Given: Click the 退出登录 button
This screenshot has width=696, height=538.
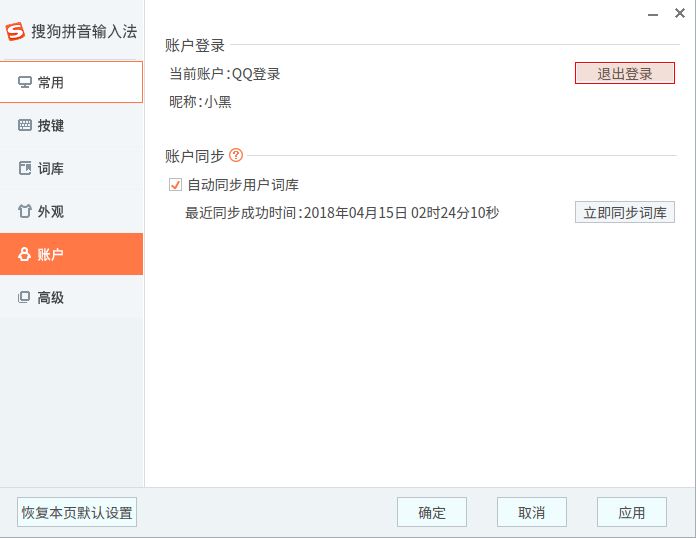Looking at the screenshot, I should point(625,73).
